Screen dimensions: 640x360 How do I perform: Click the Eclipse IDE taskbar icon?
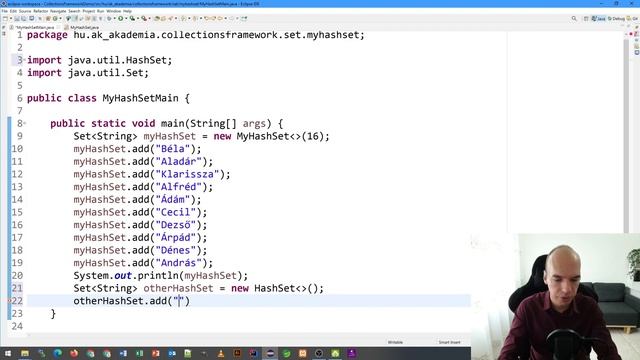click(x=270, y=353)
